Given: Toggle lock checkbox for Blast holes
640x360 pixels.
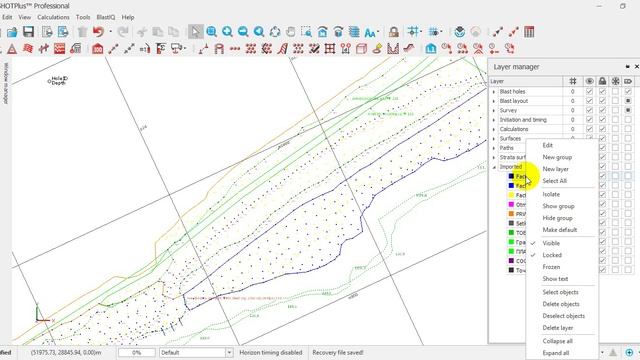Looking at the screenshot, I should coord(602,91).
